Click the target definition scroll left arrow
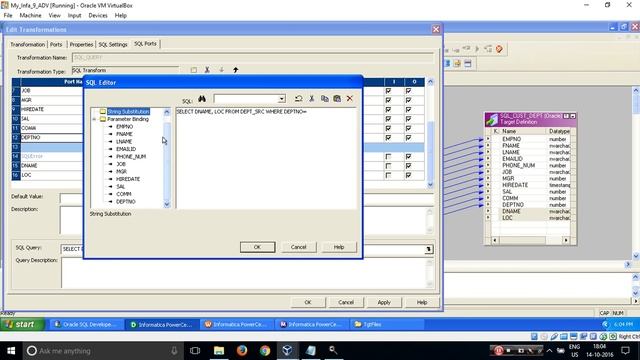Image resolution: width=640 pixels, height=360 pixels. pos(495,240)
